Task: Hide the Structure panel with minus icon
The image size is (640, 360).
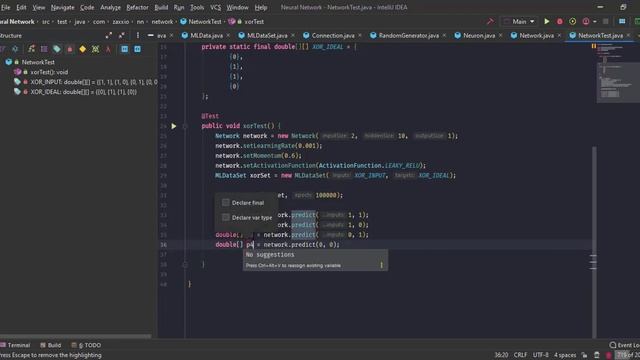Action: click(x=151, y=36)
